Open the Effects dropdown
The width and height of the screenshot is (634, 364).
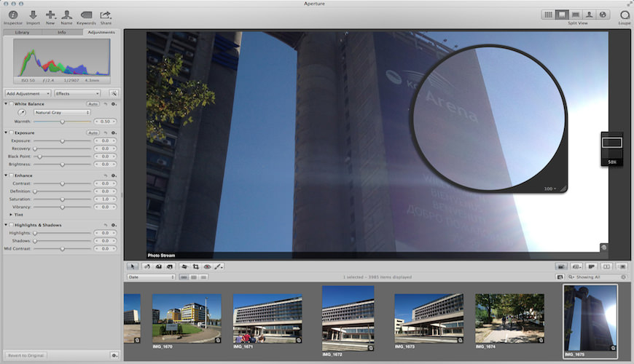tap(77, 93)
